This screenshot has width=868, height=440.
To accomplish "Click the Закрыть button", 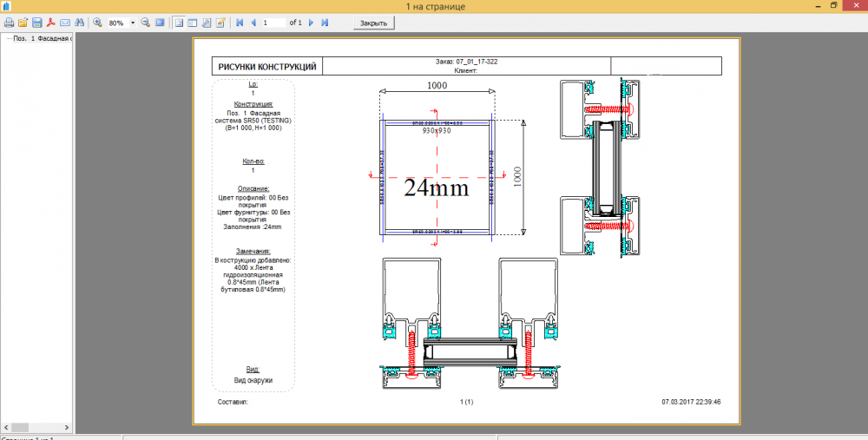I will 373,23.
